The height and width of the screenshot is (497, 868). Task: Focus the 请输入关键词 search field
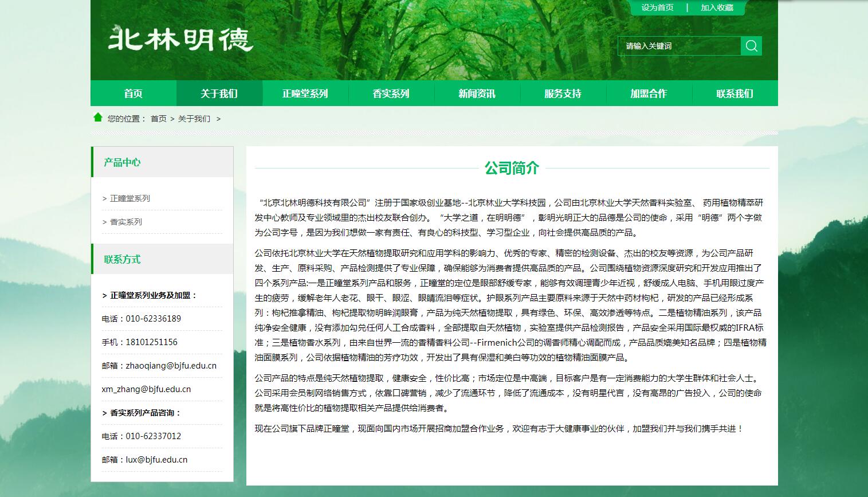(x=679, y=46)
